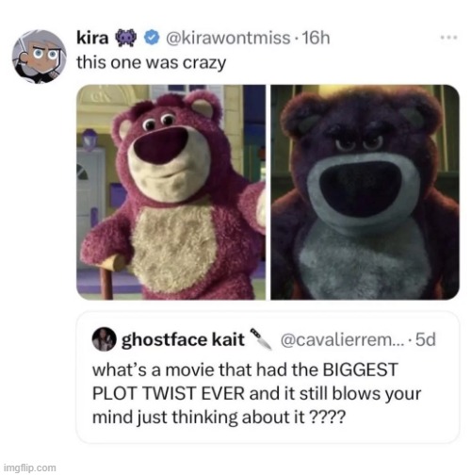Open kira's Danny Phantom profile avatar
The width and height of the screenshot is (471, 476).
point(39,57)
